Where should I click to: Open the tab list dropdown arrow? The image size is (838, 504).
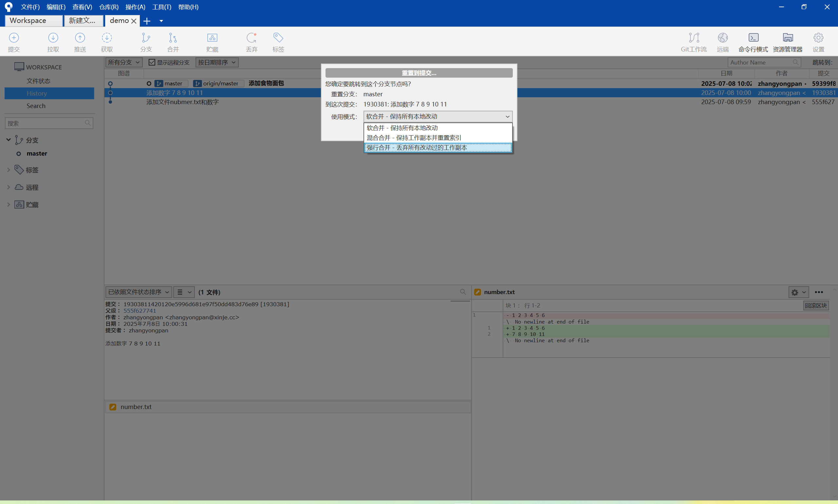click(161, 21)
